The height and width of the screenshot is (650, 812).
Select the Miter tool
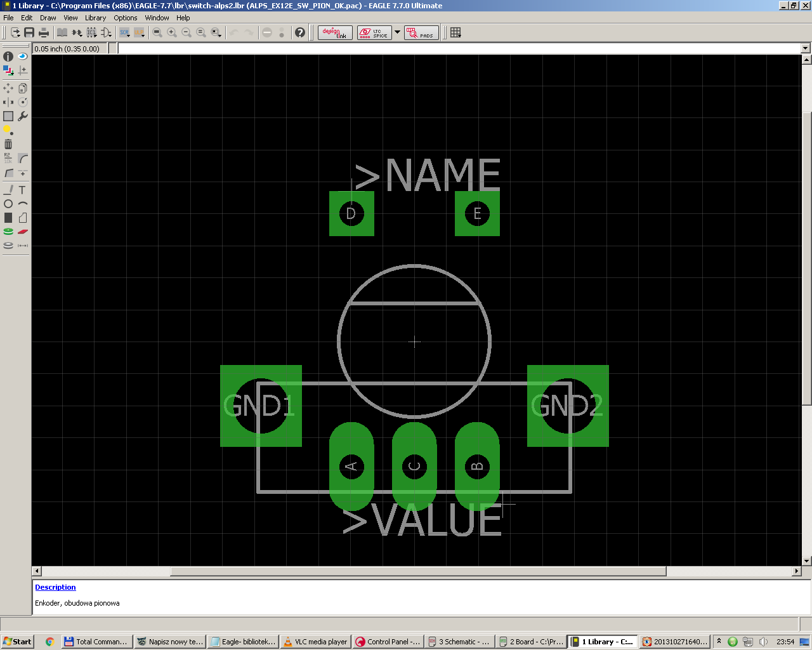[x=23, y=158]
